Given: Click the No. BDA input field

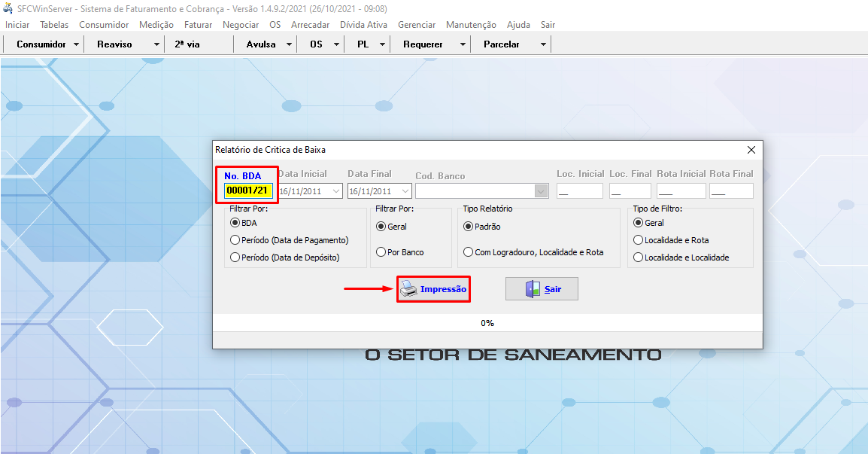Looking at the screenshot, I should point(247,190).
